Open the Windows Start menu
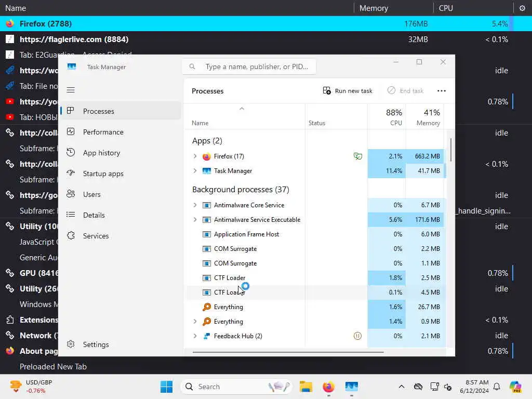Image resolution: width=532 pixels, height=399 pixels. pyautogui.click(x=166, y=387)
